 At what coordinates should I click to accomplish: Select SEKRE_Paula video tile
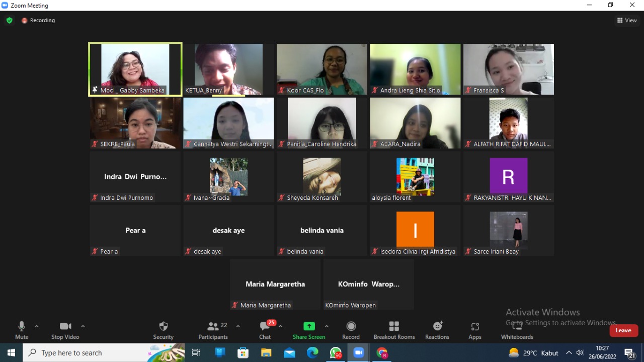135,123
